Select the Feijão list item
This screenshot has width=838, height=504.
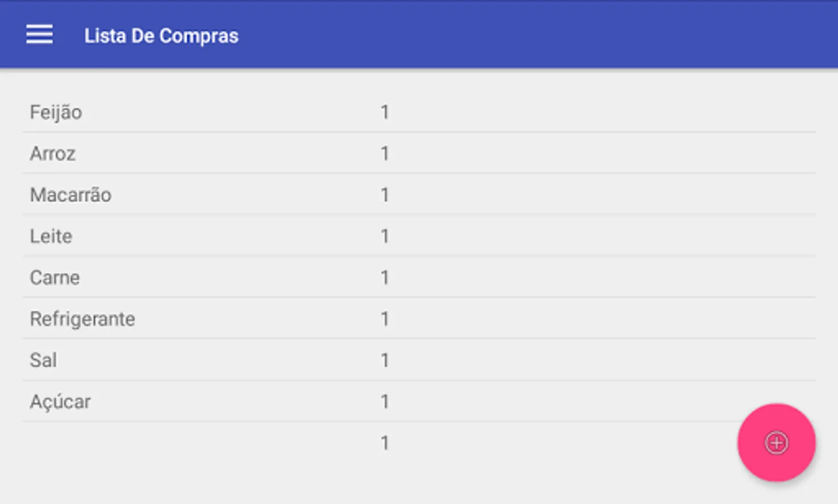pyautogui.click(x=56, y=113)
